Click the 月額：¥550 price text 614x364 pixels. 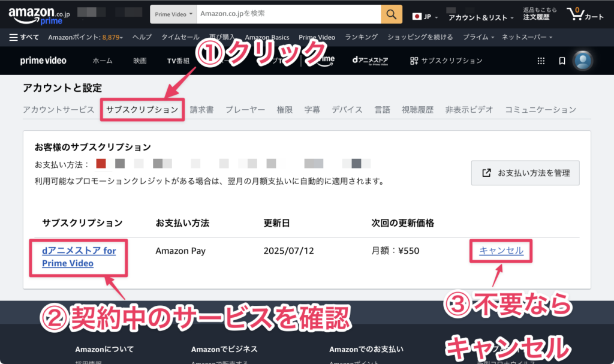pos(395,251)
